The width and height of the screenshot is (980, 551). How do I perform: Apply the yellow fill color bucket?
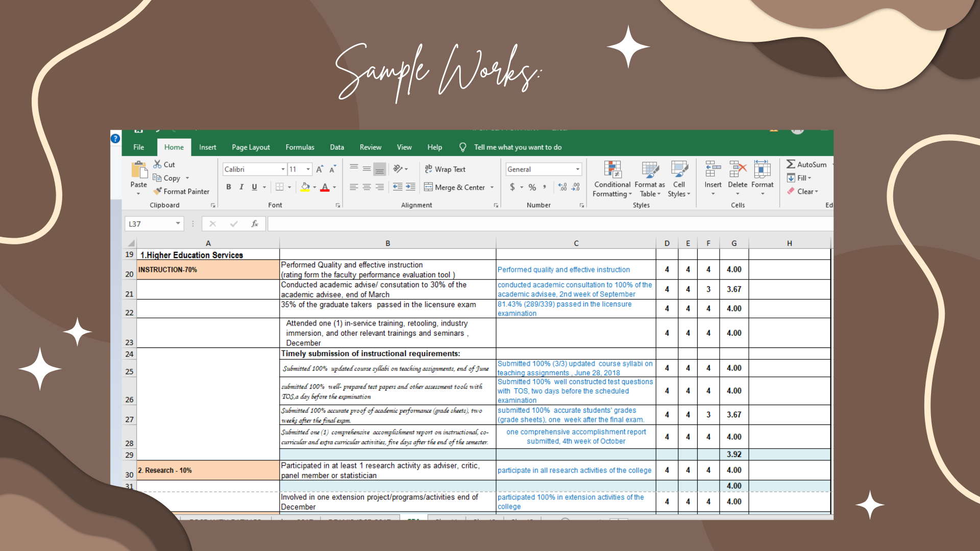305,187
